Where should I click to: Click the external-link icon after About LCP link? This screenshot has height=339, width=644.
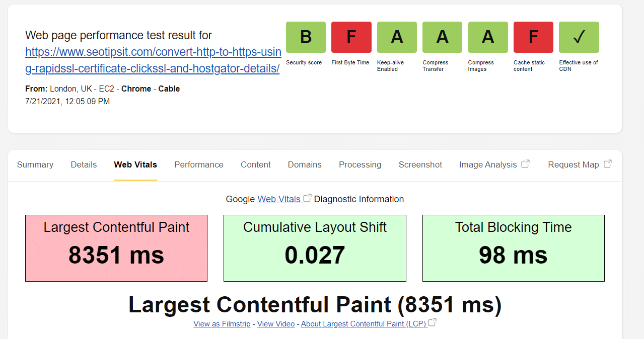point(433,322)
